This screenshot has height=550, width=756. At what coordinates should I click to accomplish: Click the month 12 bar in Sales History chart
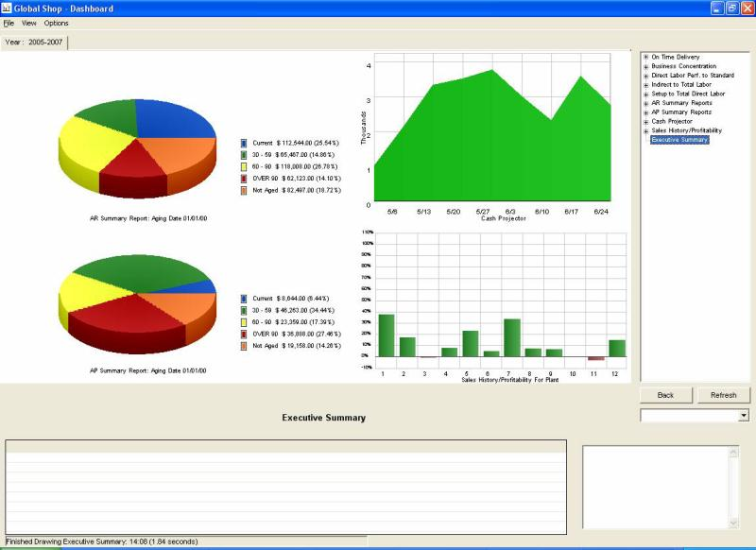[x=617, y=349]
